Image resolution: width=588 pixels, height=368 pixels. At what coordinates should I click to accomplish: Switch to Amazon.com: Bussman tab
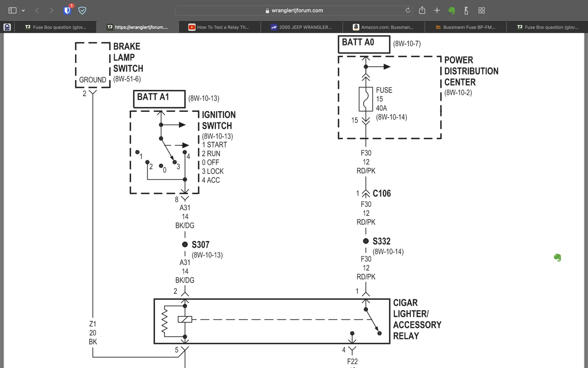(x=383, y=27)
